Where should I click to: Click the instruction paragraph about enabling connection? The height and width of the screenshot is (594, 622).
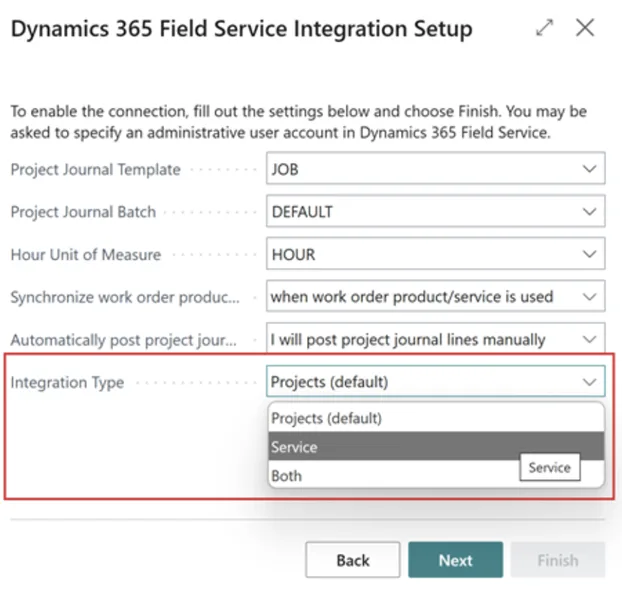point(299,122)
